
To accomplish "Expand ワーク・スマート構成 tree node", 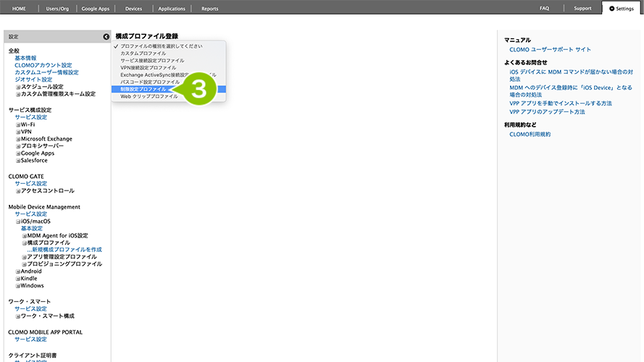I will click(18, 316).
